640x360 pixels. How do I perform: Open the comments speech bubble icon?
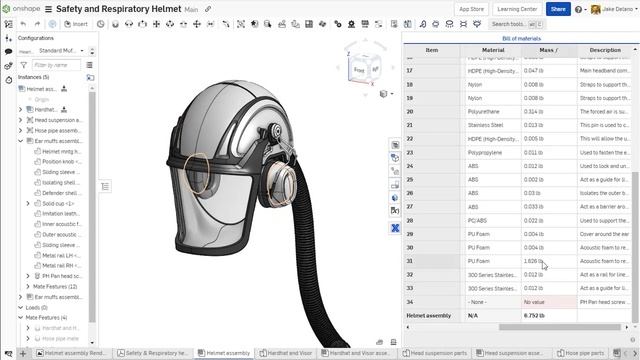(x=9, y=52)
